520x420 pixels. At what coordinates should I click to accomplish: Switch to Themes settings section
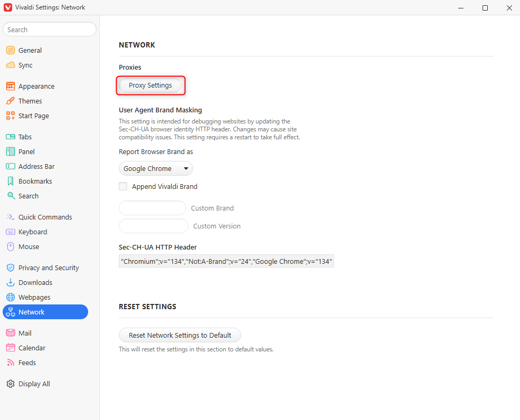(x=30, y=101)
